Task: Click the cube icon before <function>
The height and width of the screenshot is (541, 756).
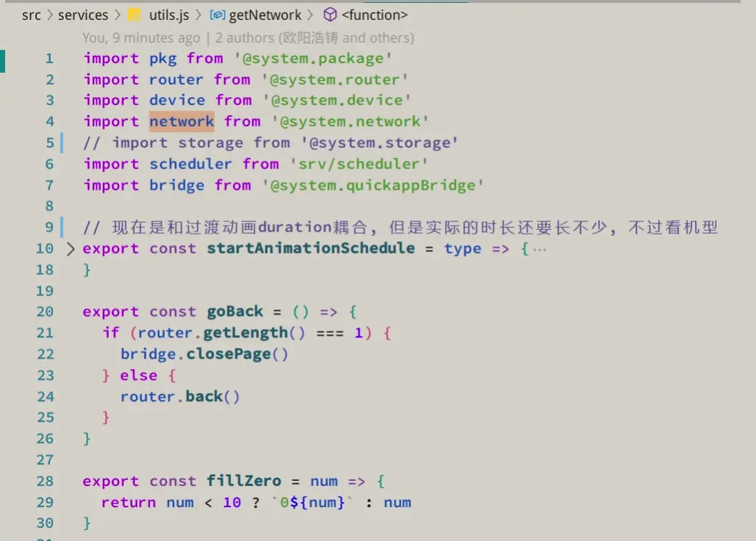Action: tap(330, 15)
